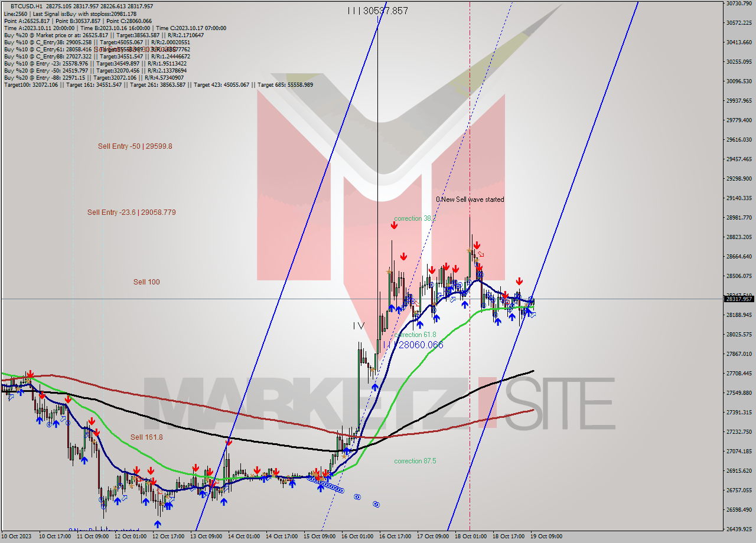Viewport: 756px width, 543px height.
Task: Select the 'correction 87.5' label
Action: (x=415, y=461)
